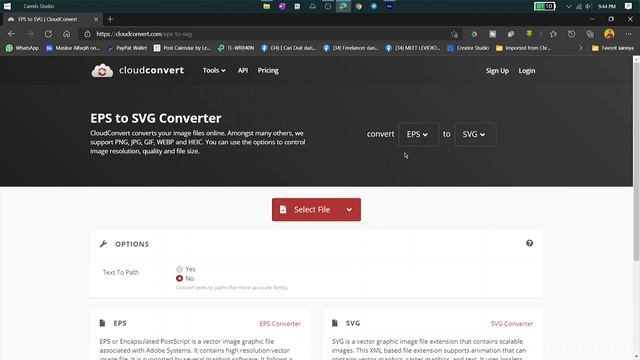Close the EPS to SVG CloudConvert tab
Viewport: 640px width, 360px height.
[x=96, y=19]
